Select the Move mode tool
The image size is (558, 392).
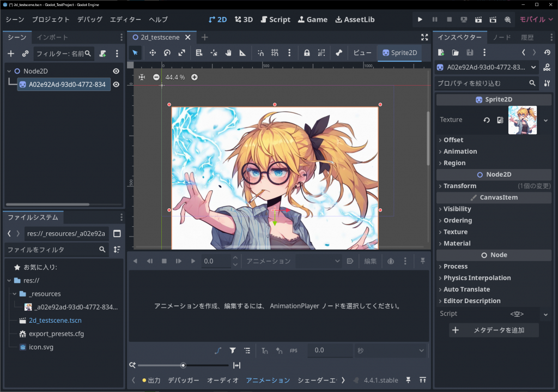click(x=153, y=53)
